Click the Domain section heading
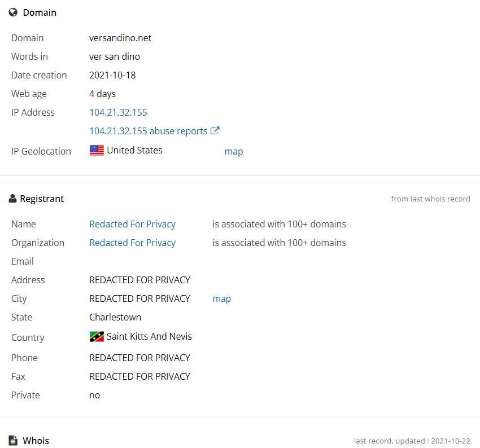Image resolution: width=480 pixels, height=448 pixels. pyautogui.click(x=40, y=12)
